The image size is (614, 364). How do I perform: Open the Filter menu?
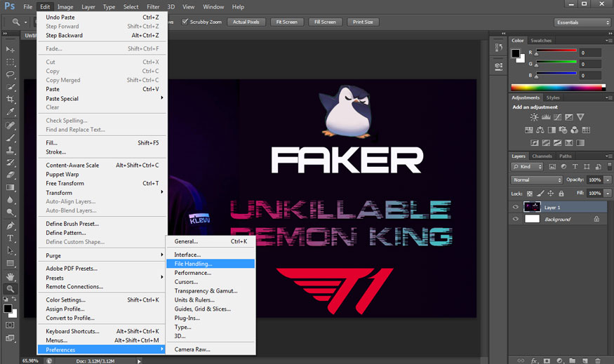click(x=153, y=6)
